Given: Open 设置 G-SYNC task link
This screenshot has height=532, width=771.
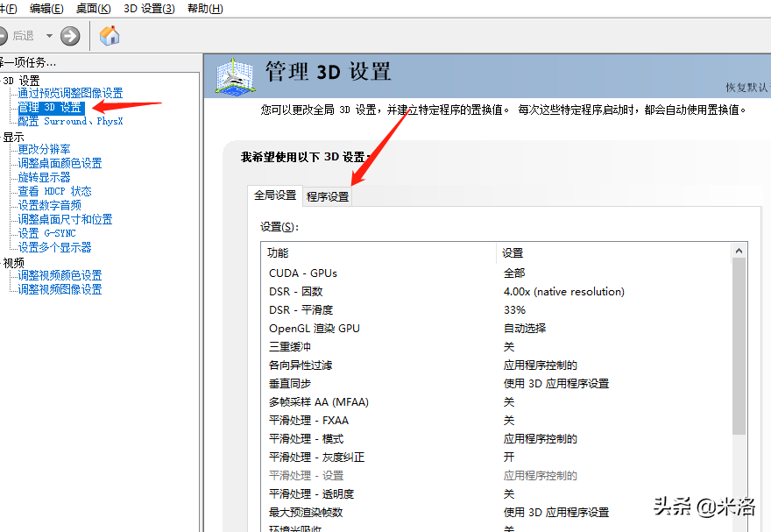Looking at the screenshot, I should (x=46, y=233).
